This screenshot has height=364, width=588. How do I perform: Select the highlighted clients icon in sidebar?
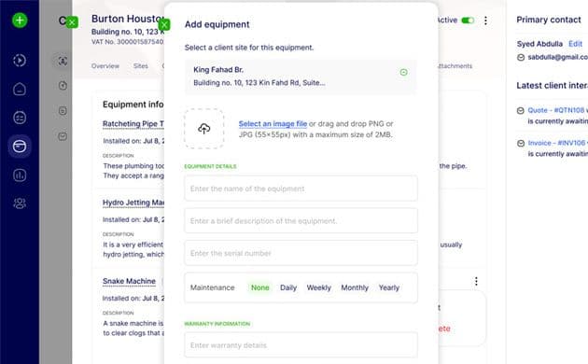(x=20, y=147)
